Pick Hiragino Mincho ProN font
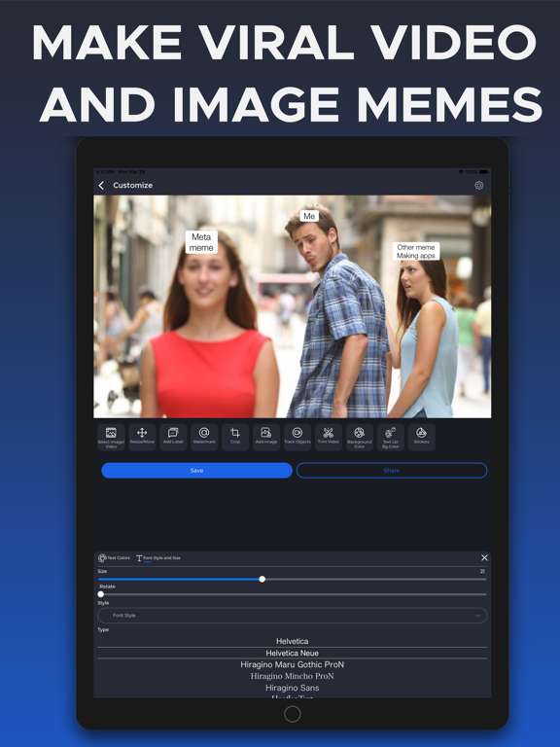The height and width of the screenshot is (747, 560). pyautogui.click(x=292, y=676)
